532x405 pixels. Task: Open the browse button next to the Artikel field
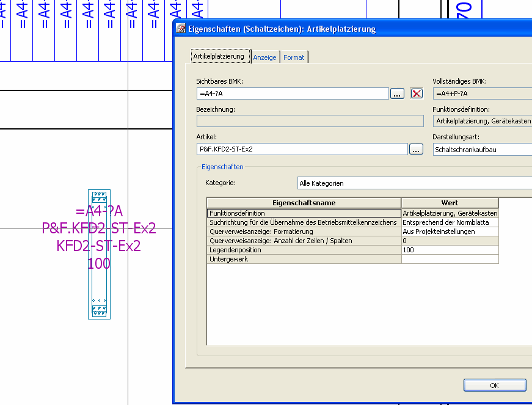[x=416, y=149]
